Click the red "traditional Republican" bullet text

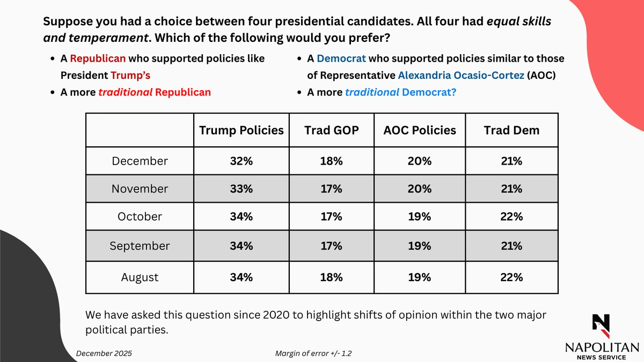155,92
